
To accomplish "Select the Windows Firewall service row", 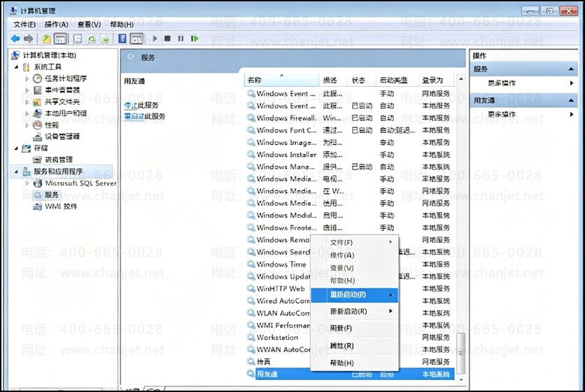I will [x=350, y=118].
